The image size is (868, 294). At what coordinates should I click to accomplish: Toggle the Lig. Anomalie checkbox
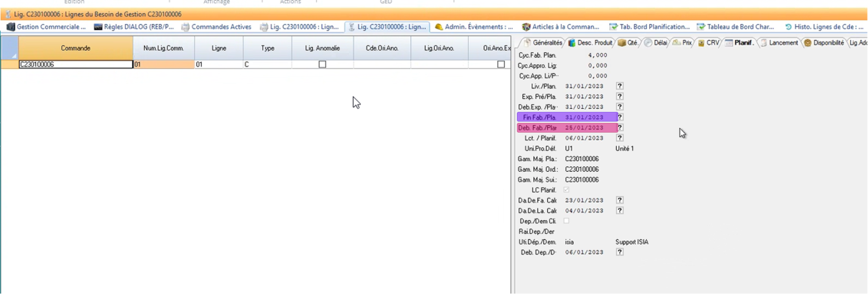pos(322,65)
